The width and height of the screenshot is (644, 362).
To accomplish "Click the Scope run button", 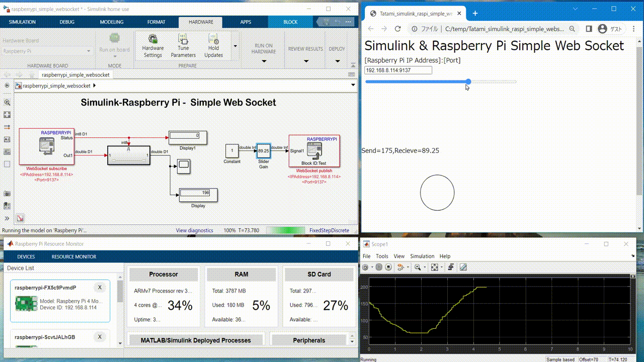I will tap(379, 267).
